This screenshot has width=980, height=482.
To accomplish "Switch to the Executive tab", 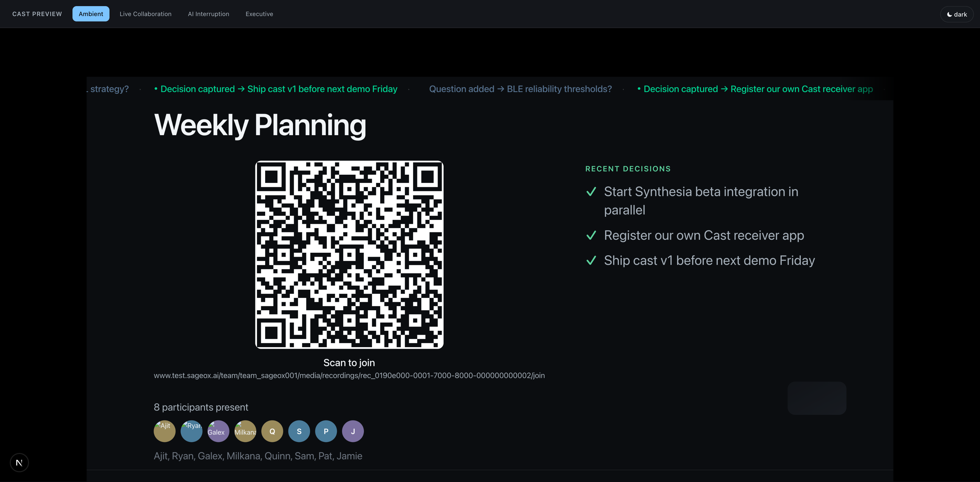I will pyautogui.click(x=259, y=14).
